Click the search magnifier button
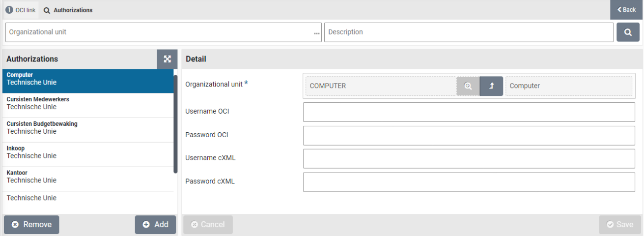Viewport: 644px width, 236px height. [628, 32]
